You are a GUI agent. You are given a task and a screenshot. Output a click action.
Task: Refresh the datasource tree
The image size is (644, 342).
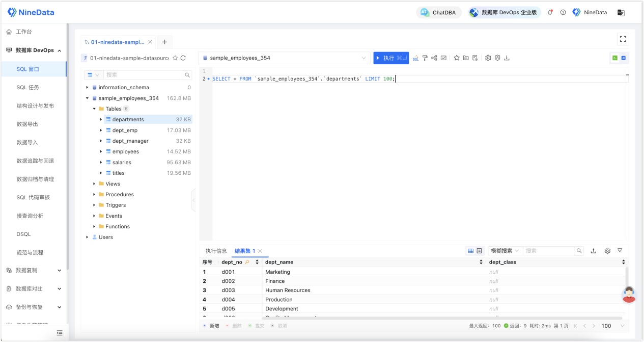(x=183, y=58)
